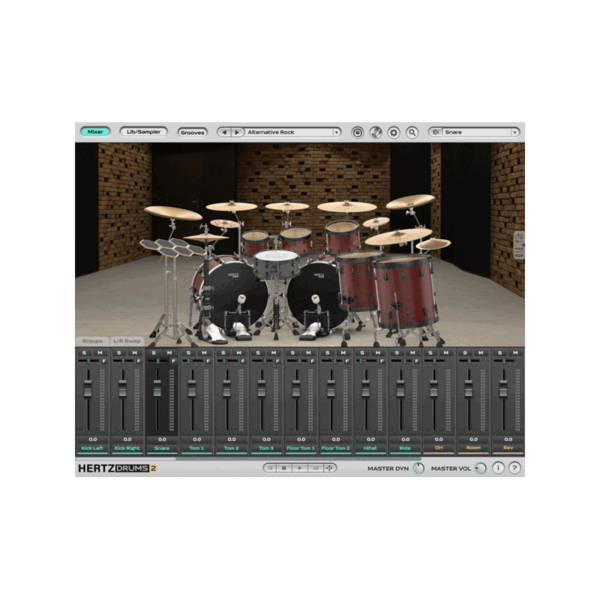Image resolution: width=600 pixels, height=600 pixels.
Task: Select the L/R Swap tab
Action: click(x=127, y=341)
